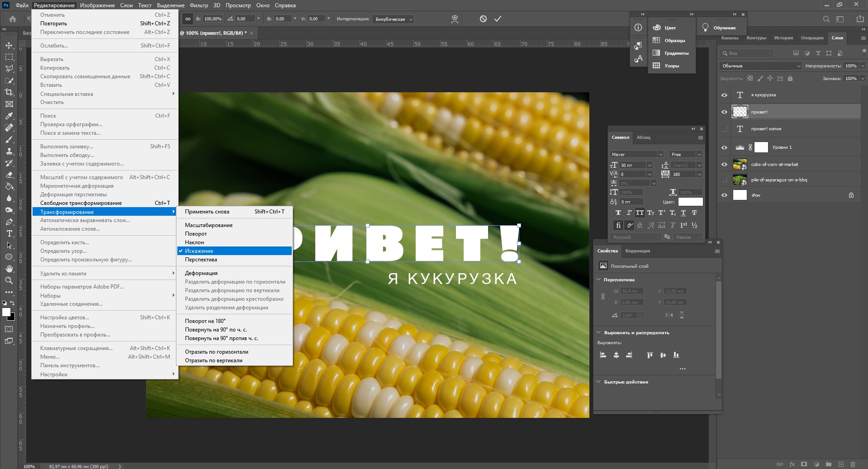
Task: Click the white text color swatch
Action: pyautogui.click(x=690, y=202)
